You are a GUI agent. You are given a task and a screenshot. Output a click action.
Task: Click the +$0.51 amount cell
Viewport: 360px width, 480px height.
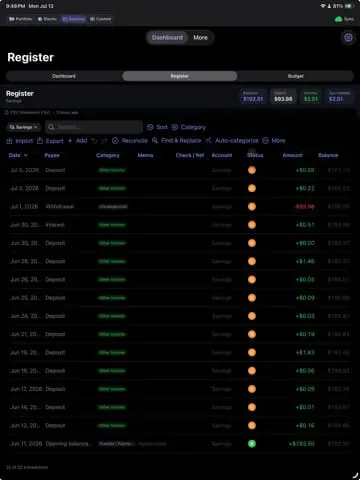(305, 225)
